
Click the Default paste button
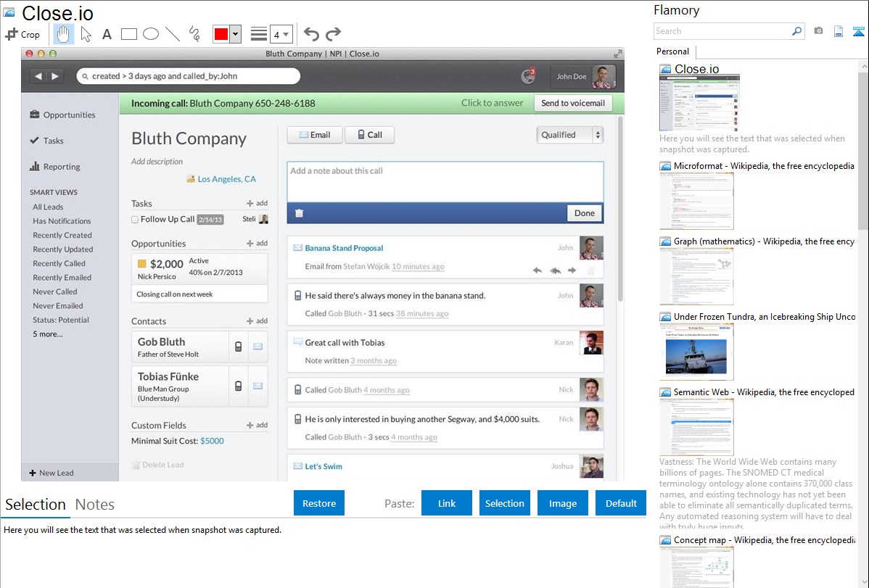coord(621,503)
